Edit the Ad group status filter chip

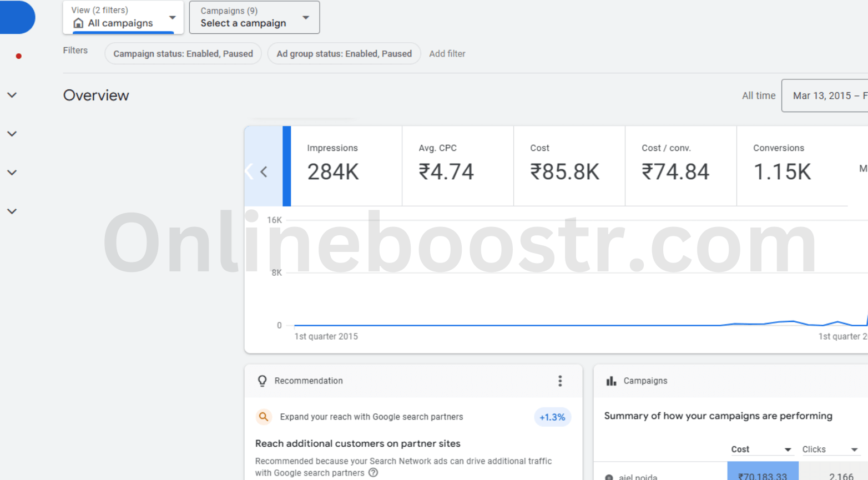pyautogui.click(x=344, y=54)
